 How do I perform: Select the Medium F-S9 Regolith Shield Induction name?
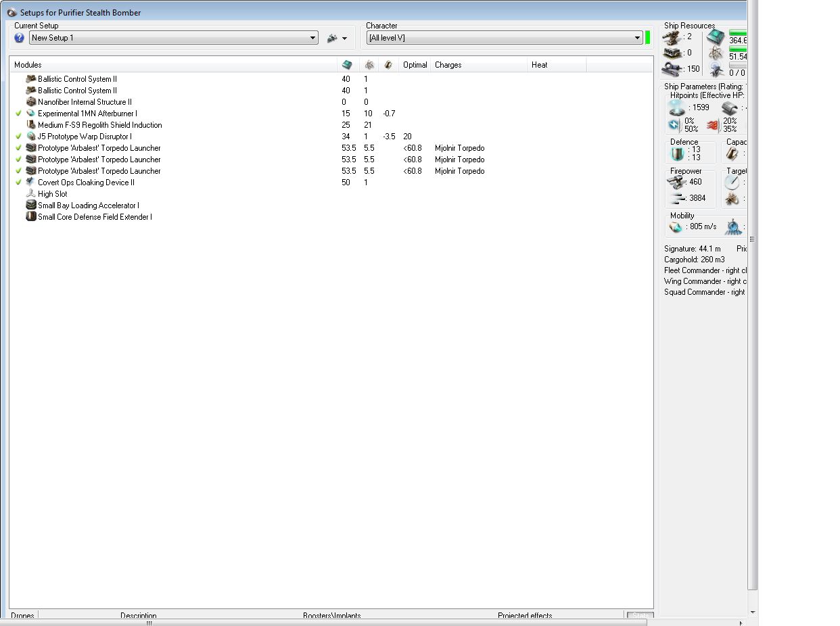100,125
